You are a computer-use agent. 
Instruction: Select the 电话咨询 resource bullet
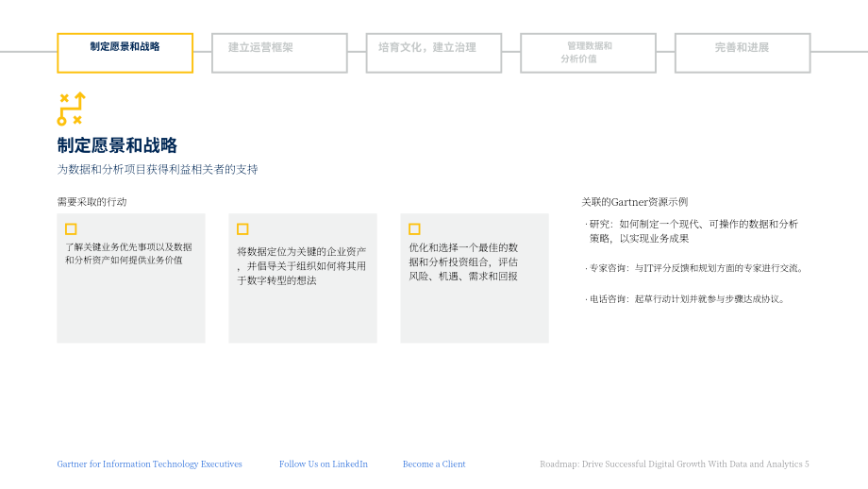(685, 299)
